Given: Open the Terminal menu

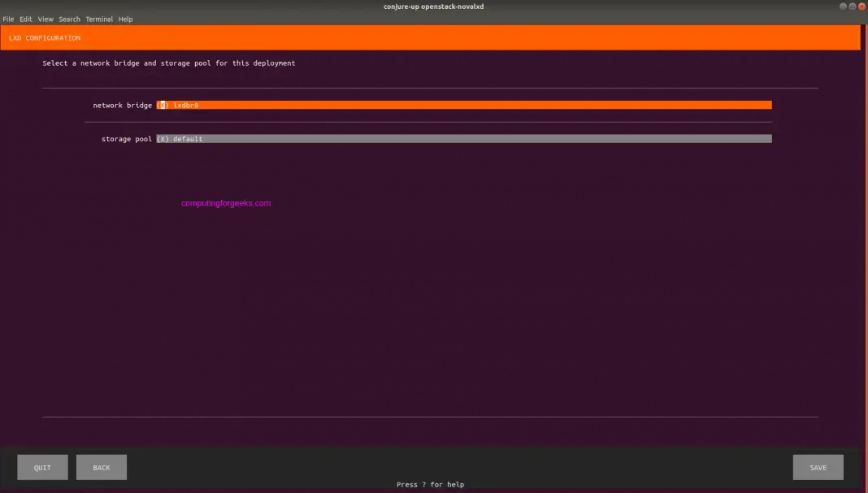Looking at the screenshot, I should point(99,19).
